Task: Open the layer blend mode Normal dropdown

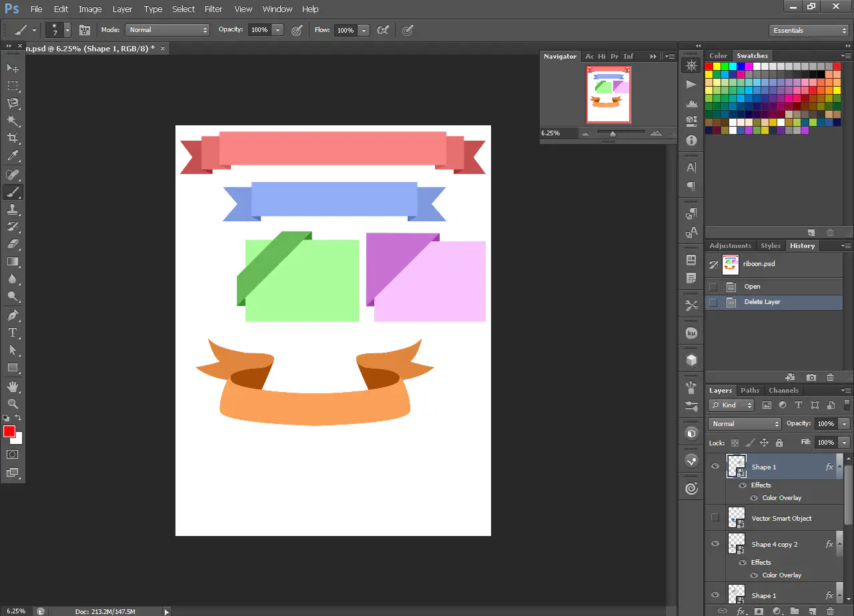Action: (744, 424)
